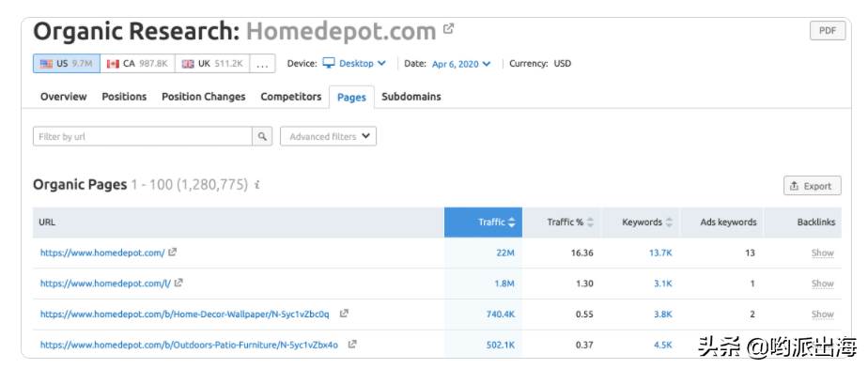This screenshot has height=369, width=868.
Task: Open external link icon for homedepot.com/l/ row
Action: pyautogui.click(x=178, y=283)
